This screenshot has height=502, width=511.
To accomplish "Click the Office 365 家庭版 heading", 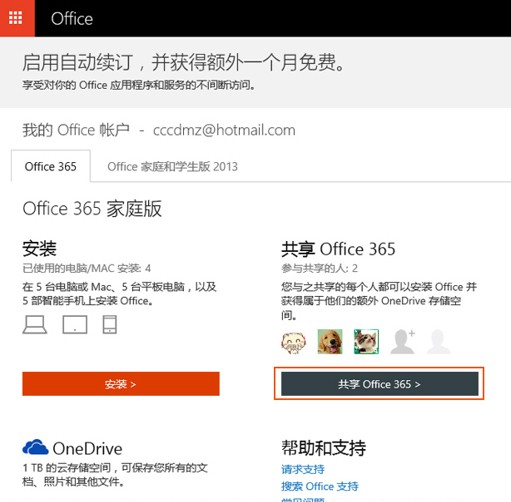I will [x=92, y=209].
